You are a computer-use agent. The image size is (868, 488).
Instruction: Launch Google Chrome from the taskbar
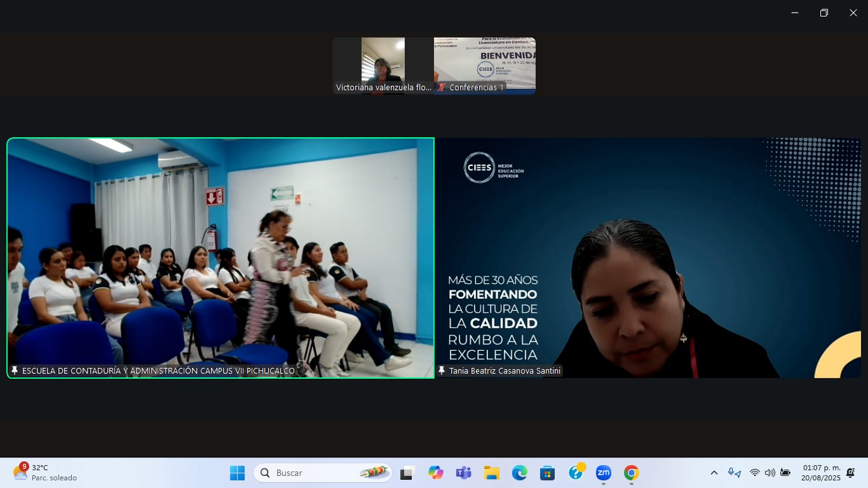[631, 473]
